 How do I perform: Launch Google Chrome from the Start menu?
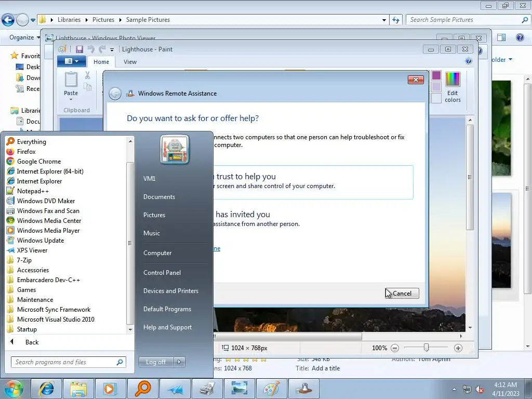pyautogui.click(x=34, y=161)
